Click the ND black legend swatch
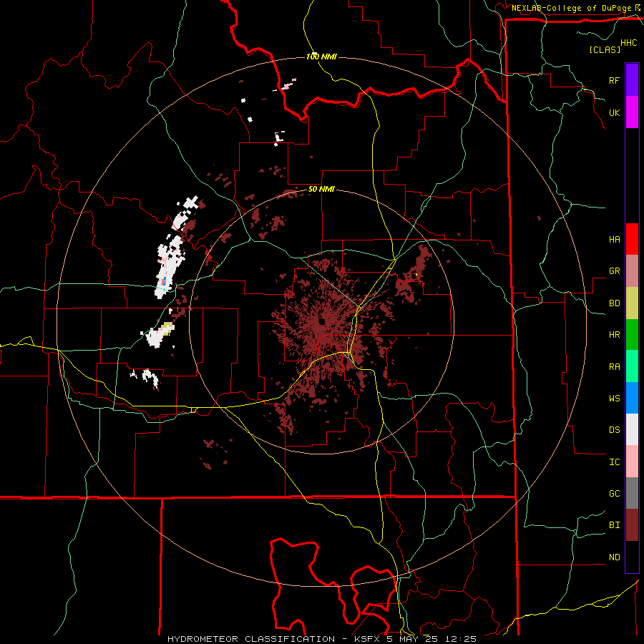The height and width of the screenshot is (644, 644). pyautogui.click(x=632, y=557)
